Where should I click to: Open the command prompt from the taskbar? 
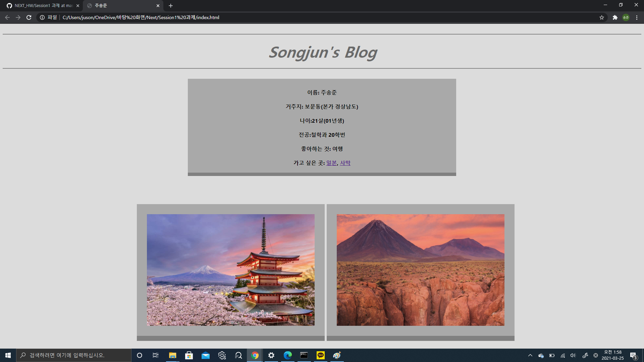click(x=304, y=355)
